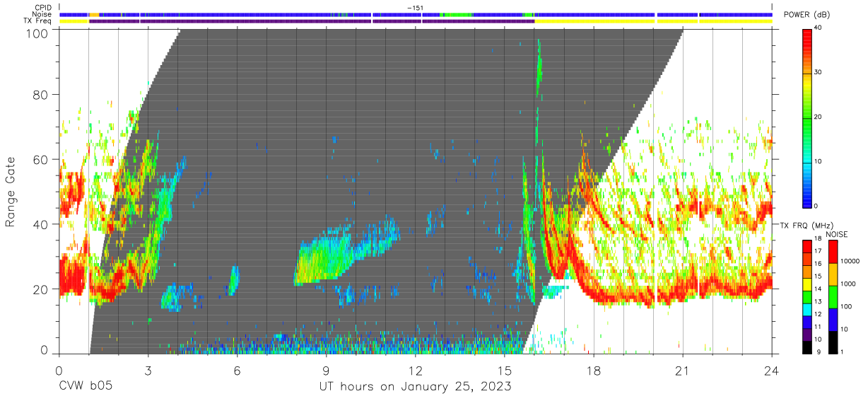Select the 60 tick on the Range Gate axis
This screenshot has width=868, height=401.
click(41, 160)
